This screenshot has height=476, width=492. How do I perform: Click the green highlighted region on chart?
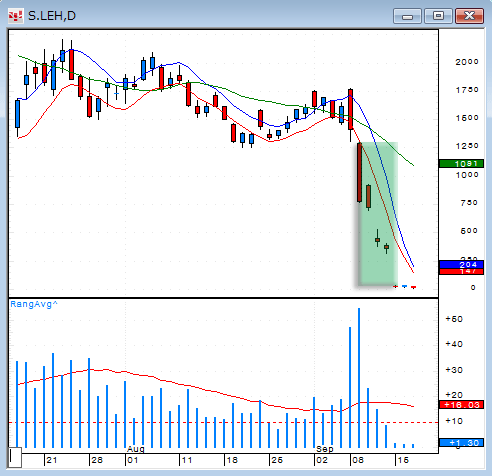coord(378,214)
